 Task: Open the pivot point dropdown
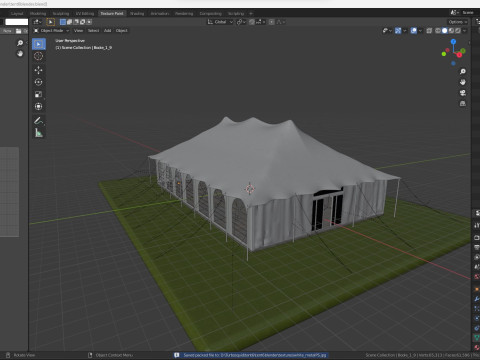(x=241, y=22)
